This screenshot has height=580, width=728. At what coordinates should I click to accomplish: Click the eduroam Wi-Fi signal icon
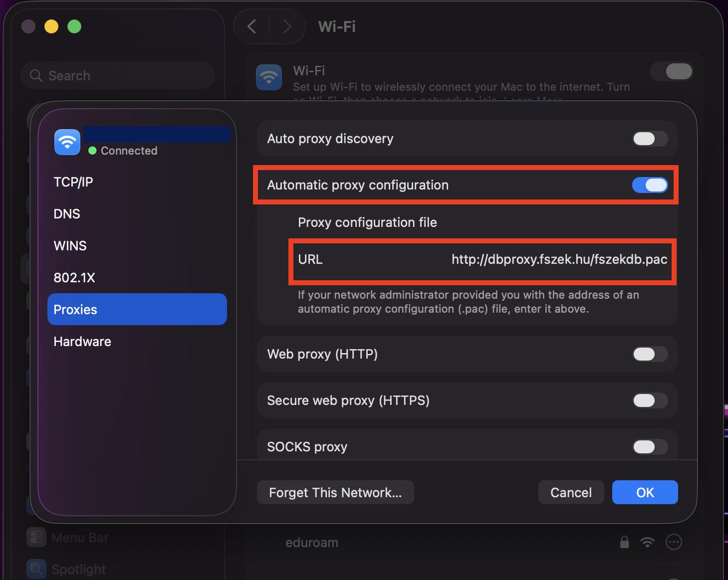click(x=647, y=542)
